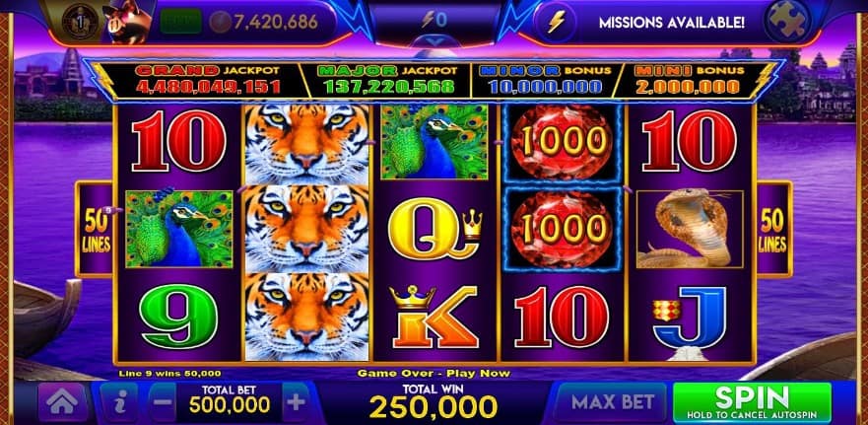868x425 pixels.
Task: Tap the green buy coins button
Action: pyautogui.click(x=180, y=22)
